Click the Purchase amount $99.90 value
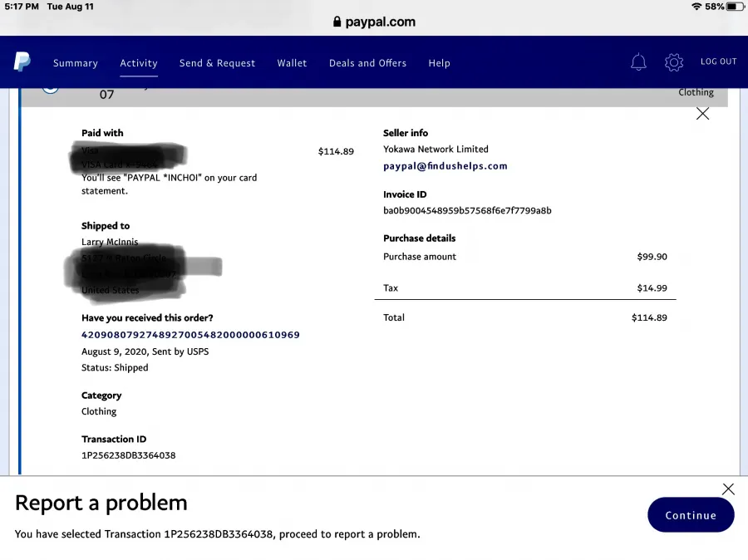The image size is (748, 560). [x=652, y=257]
